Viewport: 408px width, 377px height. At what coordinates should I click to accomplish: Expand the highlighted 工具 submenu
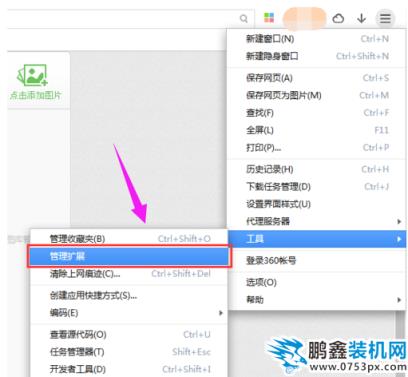click(x=317, y=239)
